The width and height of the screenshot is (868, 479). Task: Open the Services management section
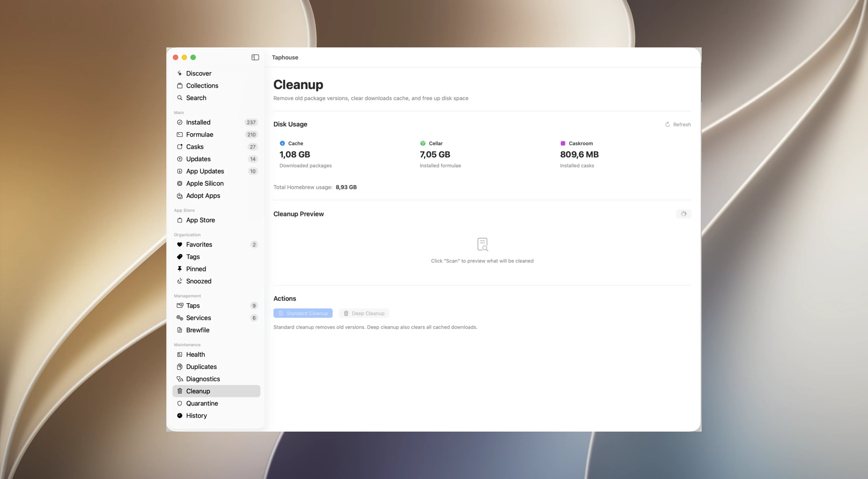click(x=216, y=318)
